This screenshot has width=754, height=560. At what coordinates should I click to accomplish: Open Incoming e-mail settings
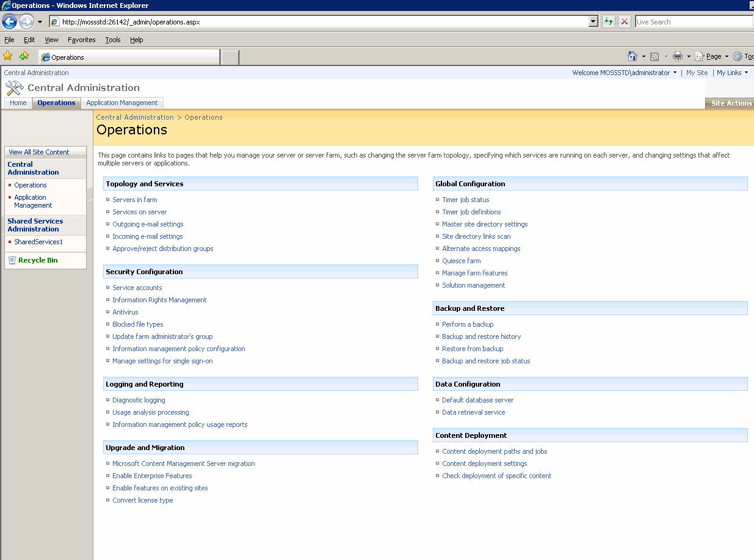[148, 236]
